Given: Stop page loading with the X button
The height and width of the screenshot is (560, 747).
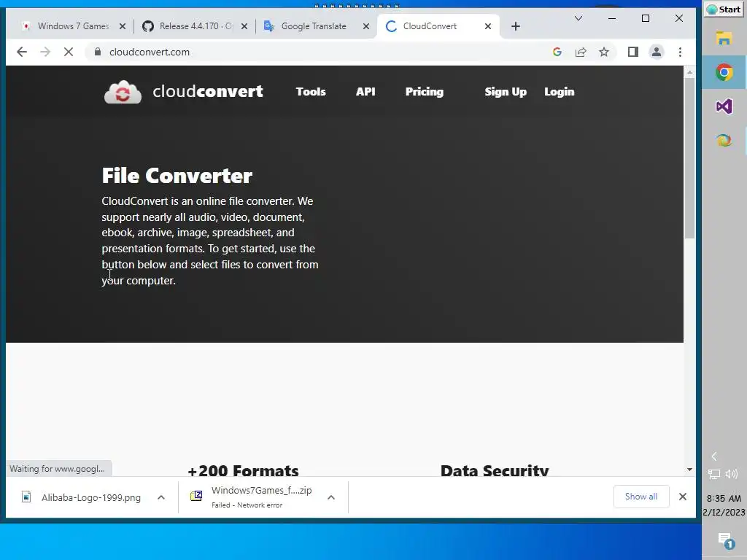Looking at the screenshot, I should pos(69,52).
